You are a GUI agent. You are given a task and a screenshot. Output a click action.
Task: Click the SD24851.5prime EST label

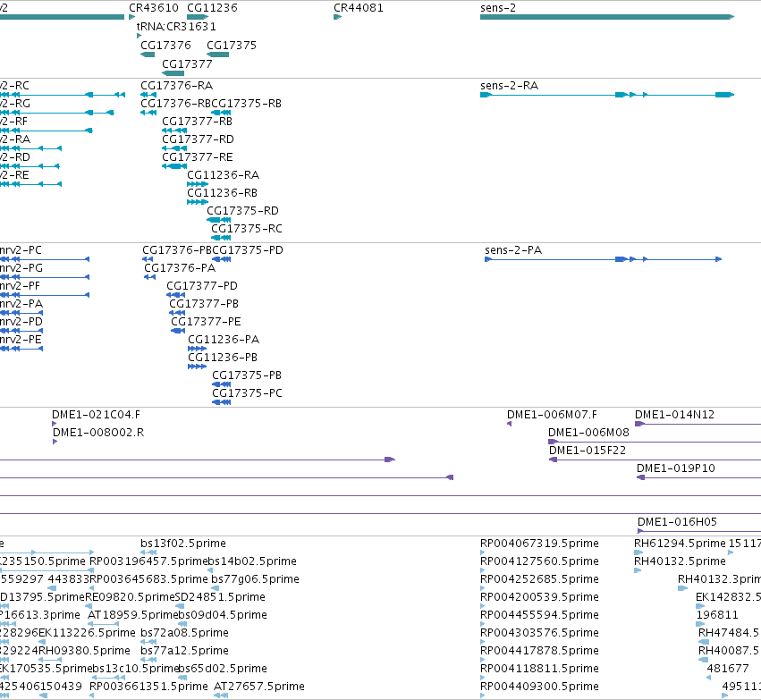click(220, 596)
